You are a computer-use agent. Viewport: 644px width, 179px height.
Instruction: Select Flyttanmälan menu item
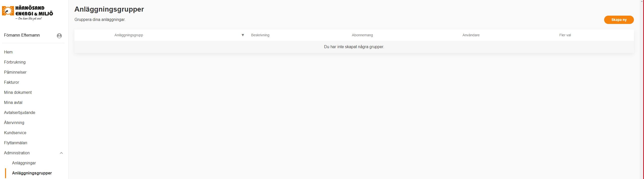(x=16, y=143)
